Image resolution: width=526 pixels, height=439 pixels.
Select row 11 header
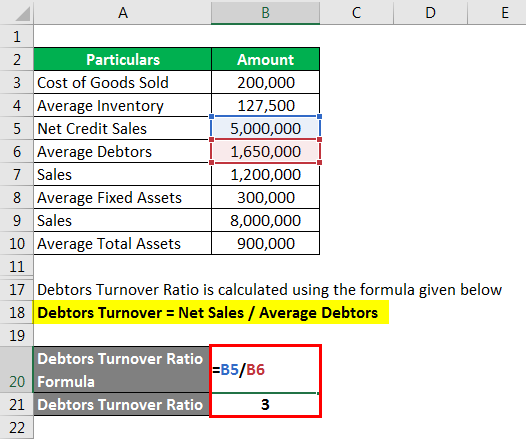17,266
